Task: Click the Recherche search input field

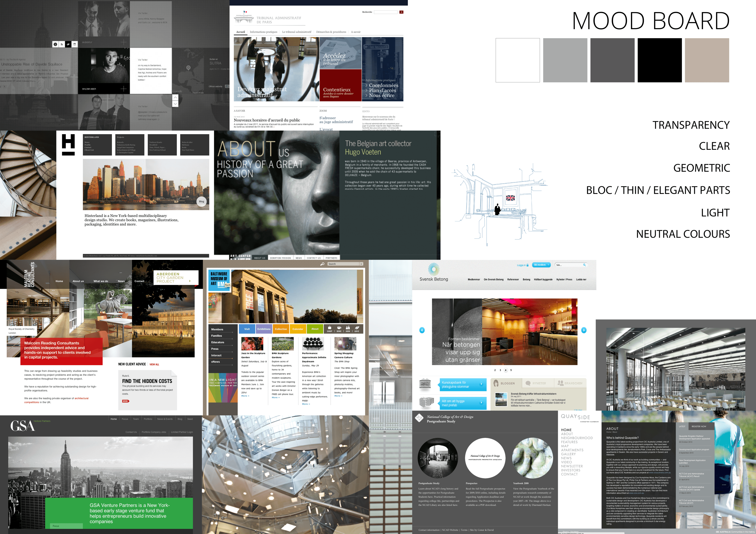Action: coord(385,12)
